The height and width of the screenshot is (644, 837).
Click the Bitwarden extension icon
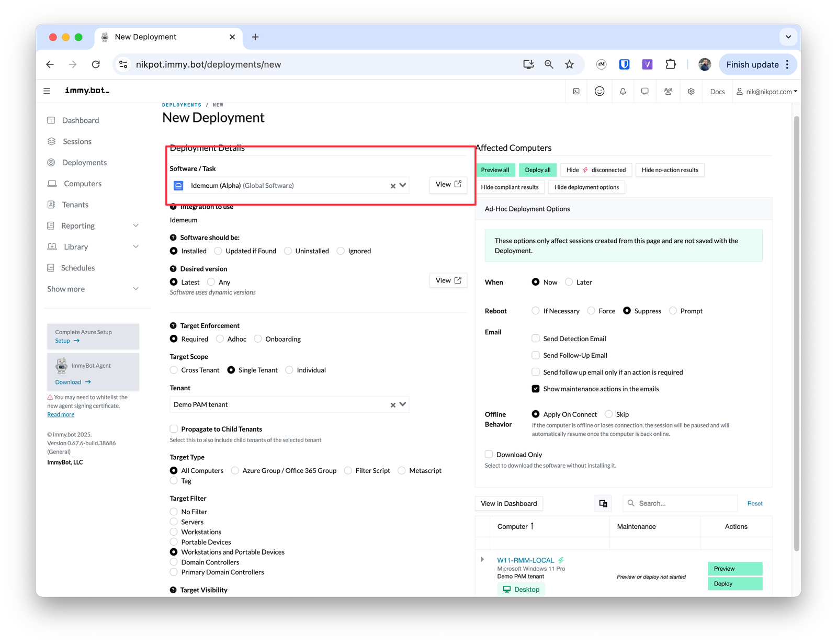click(624, 64)
